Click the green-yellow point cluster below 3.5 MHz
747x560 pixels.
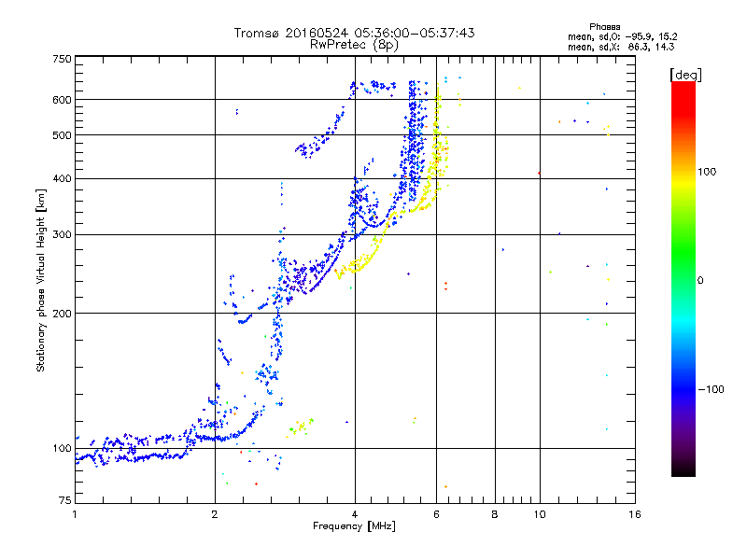coord(300,427)
